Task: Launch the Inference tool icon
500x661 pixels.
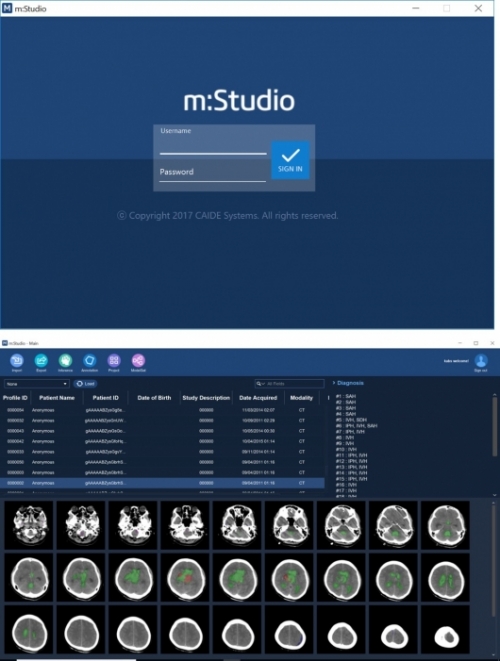Action: pyautogui.click(x=65, y=360)
